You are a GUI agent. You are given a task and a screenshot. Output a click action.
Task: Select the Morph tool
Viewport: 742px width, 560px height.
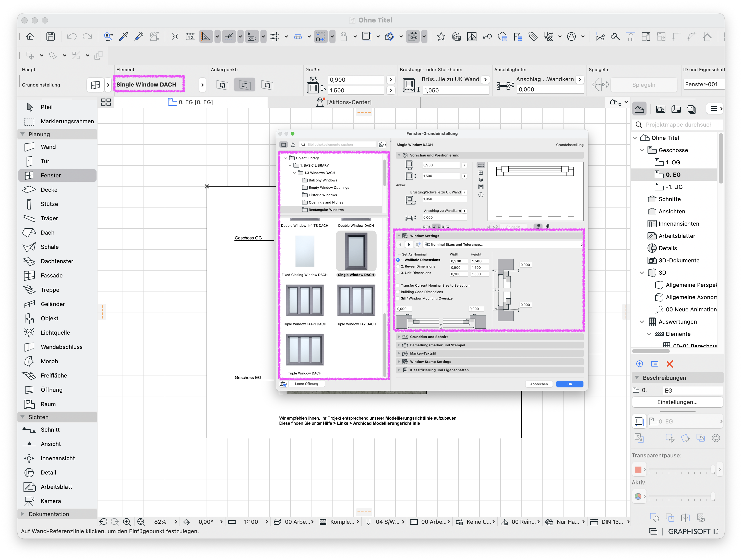click(57, 361)
